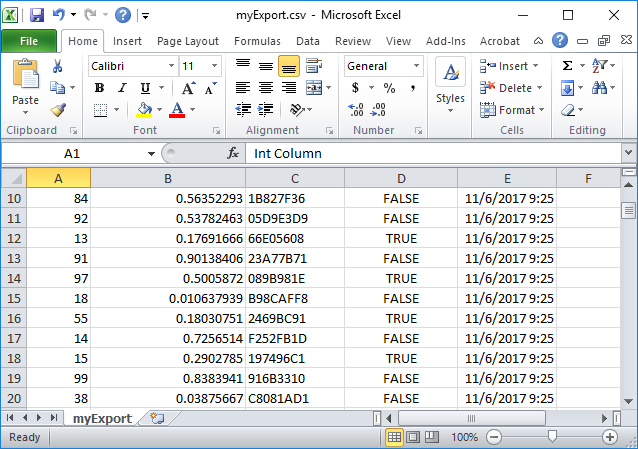Toggle the Bottom Align button
Screen dimensions: 638x449
[x=289, y=66]
